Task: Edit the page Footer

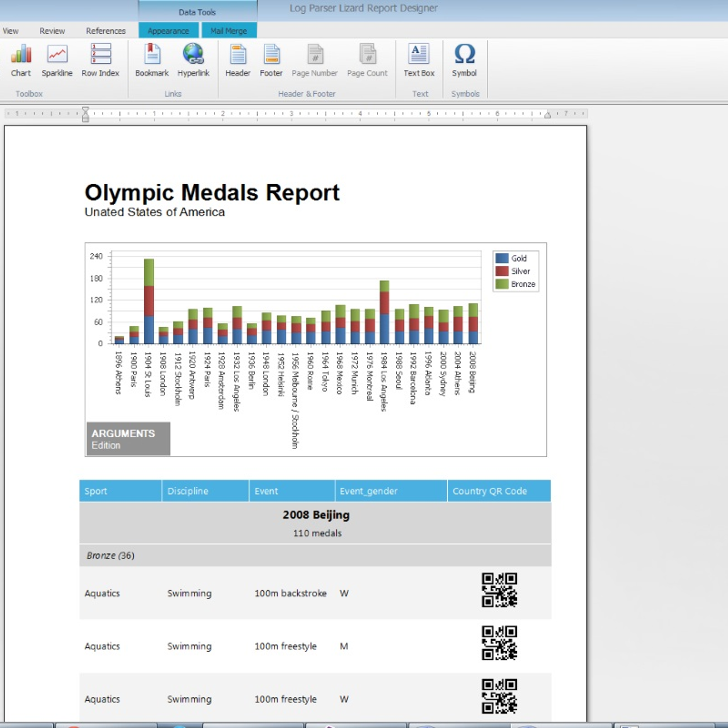Action: (x=271, y=60)
